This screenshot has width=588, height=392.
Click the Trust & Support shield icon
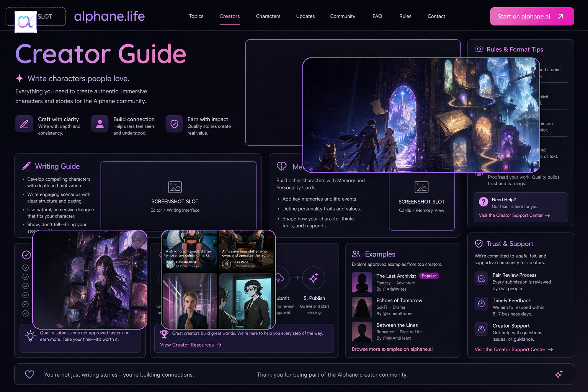coord(479,243)
